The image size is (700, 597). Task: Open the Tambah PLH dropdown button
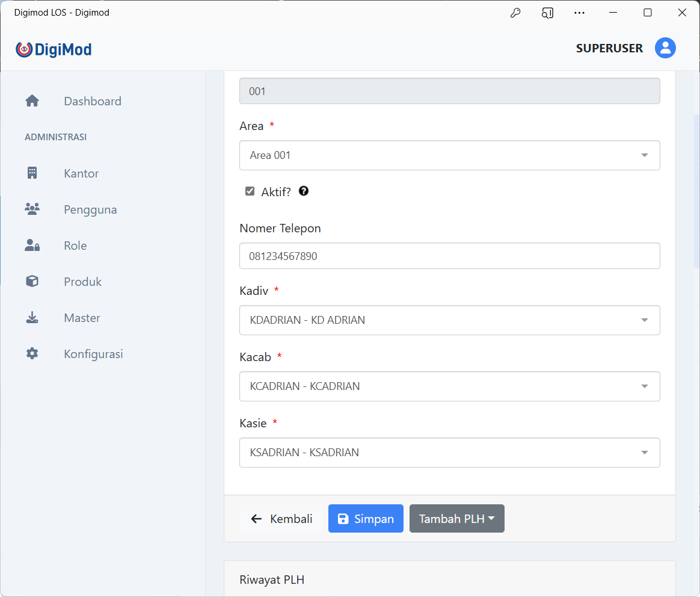tap(456, 519)
